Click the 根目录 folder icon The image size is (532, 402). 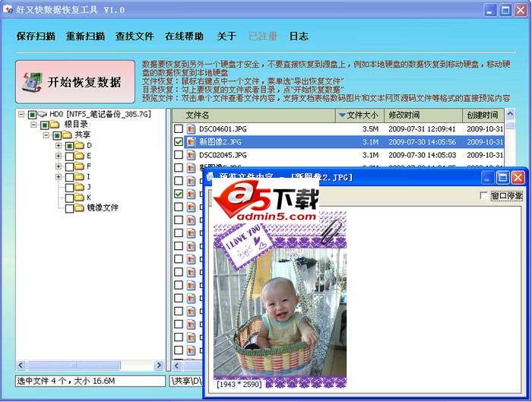click(x=55, y=125)
